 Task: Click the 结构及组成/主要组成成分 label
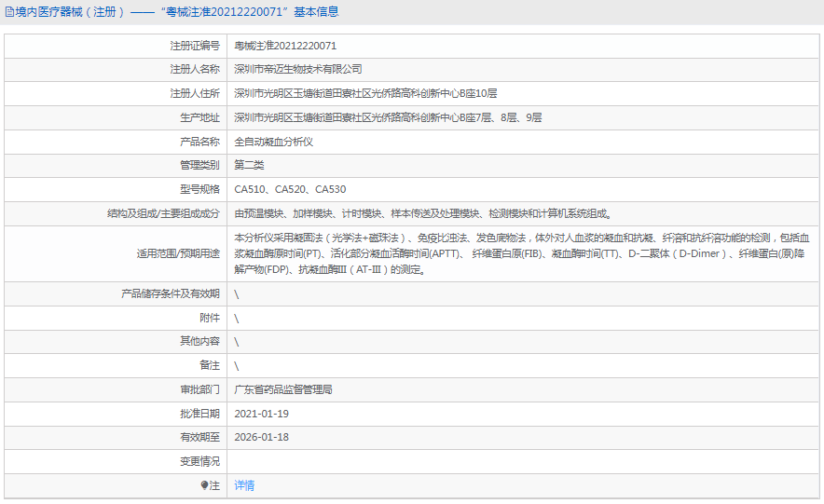[x=163, y=213]
